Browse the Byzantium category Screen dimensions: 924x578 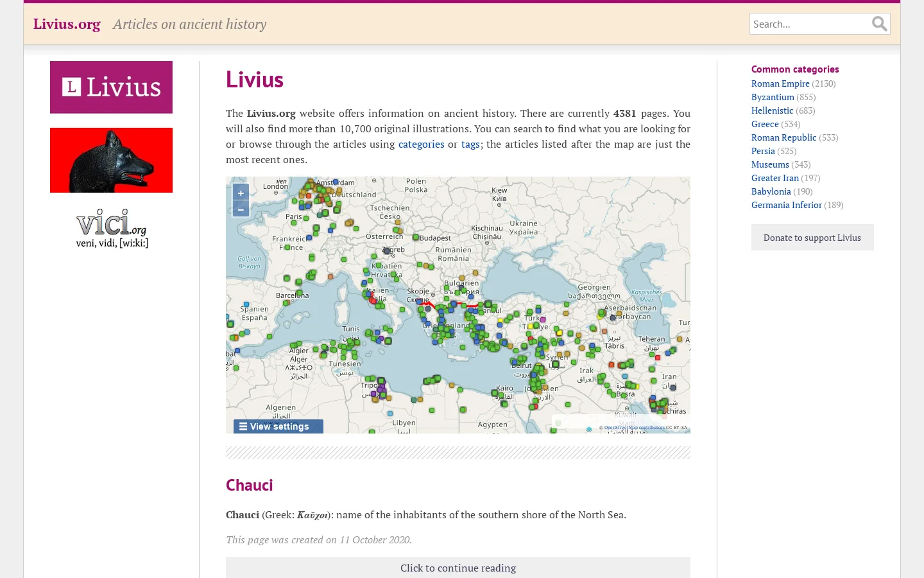tap(773, 97)
